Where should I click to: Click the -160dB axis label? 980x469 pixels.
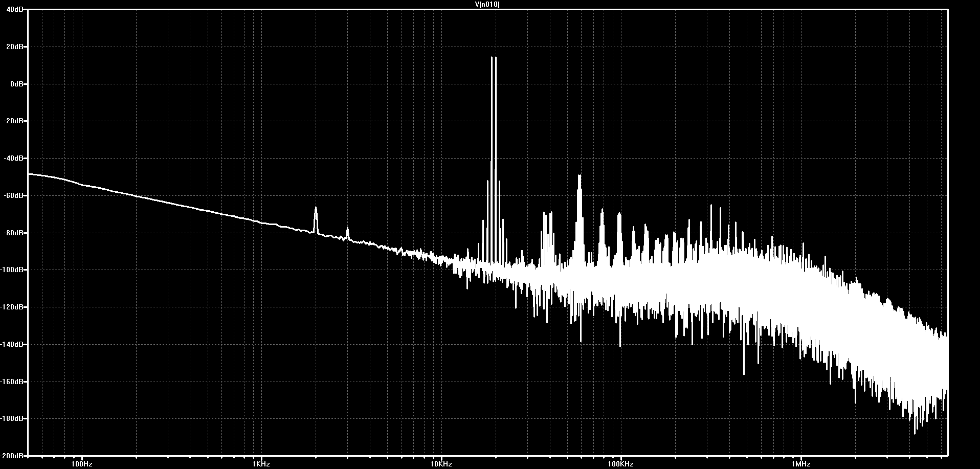(x=13, y=382)
